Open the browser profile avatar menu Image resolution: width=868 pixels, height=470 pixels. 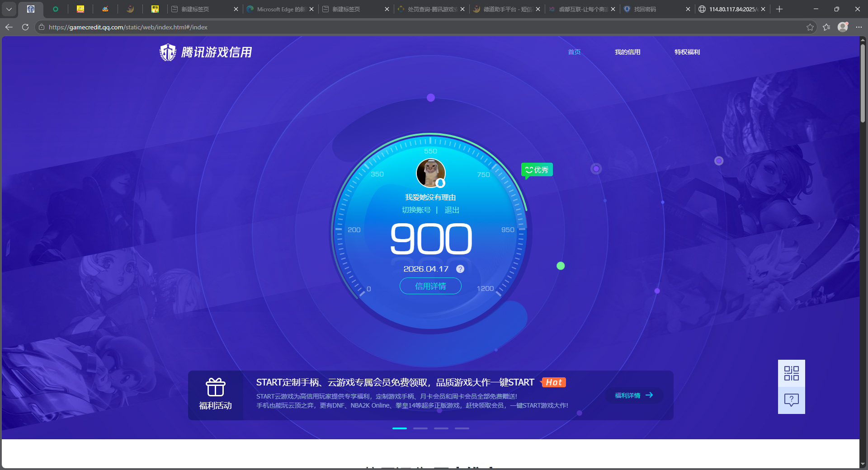coord(843,27)
